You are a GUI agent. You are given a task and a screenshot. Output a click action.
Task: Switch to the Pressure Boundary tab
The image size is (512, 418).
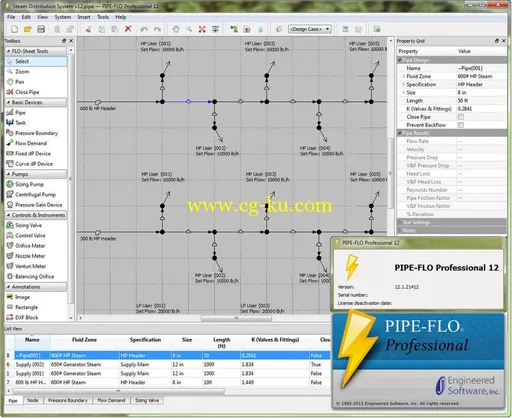[68, 400]
